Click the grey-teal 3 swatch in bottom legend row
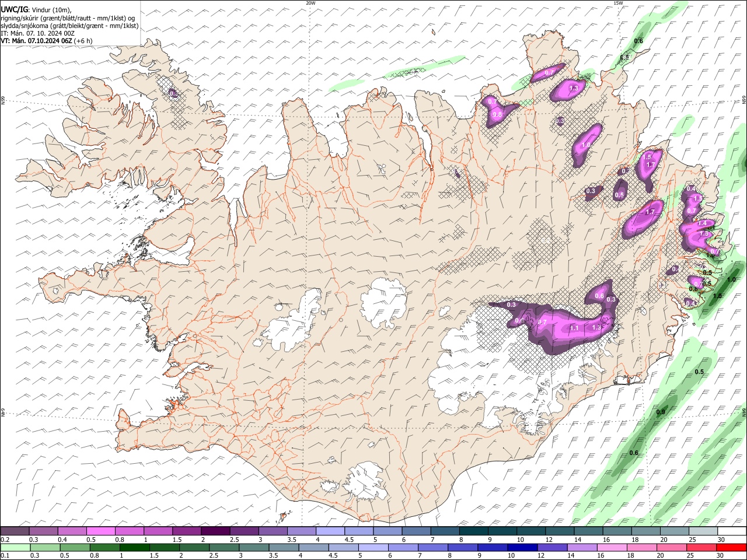 (254, 548)
